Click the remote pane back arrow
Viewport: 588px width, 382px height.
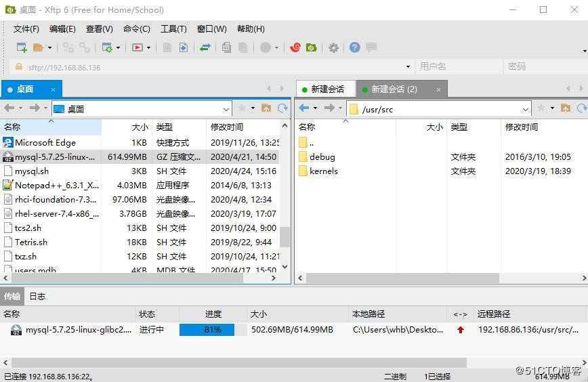pos(304,108)
